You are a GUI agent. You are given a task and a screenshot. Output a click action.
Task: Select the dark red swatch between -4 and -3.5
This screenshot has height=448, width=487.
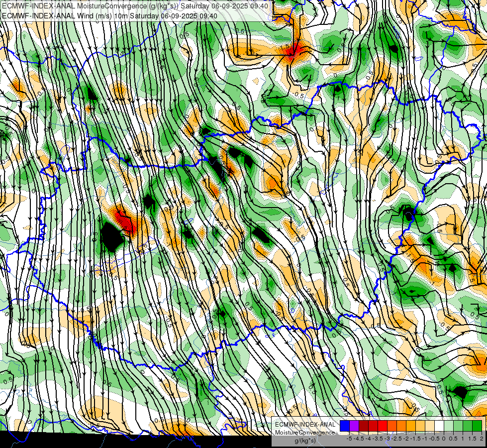(x=373, y=426)
